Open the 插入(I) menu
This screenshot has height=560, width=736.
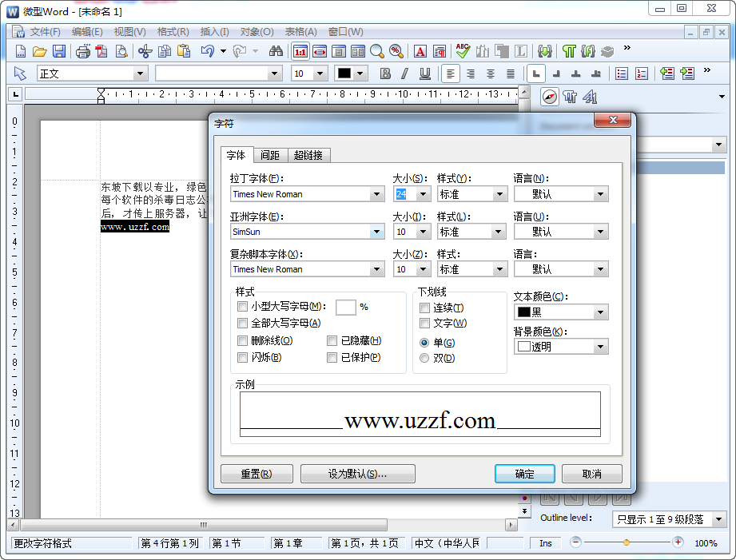pyautogui.click(x=214, y=32)
